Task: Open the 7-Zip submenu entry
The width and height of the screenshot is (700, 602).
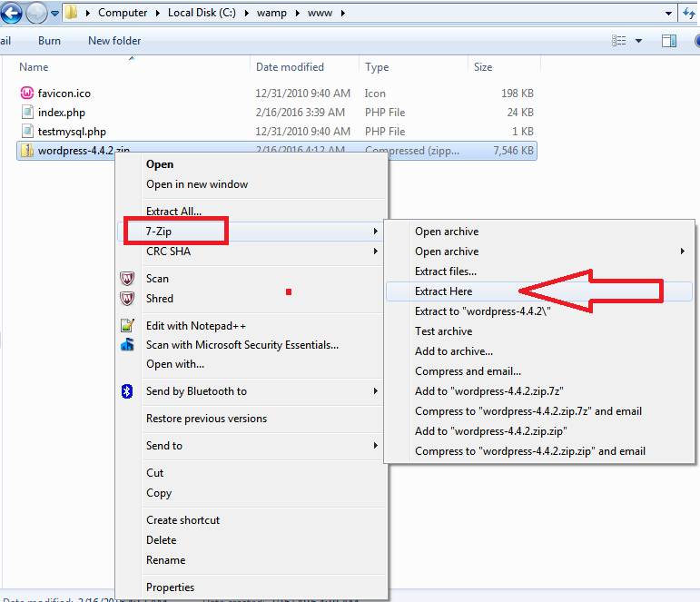Action: pos(251,232)
